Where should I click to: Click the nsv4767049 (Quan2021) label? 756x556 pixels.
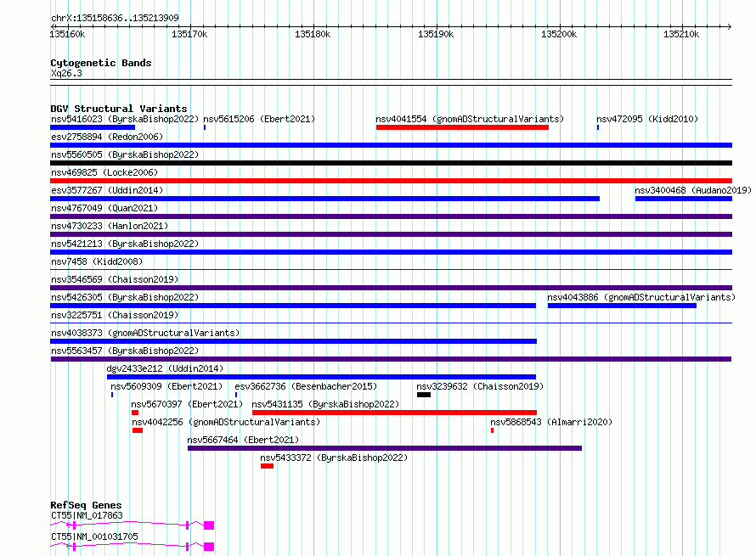tap(104, 208)
